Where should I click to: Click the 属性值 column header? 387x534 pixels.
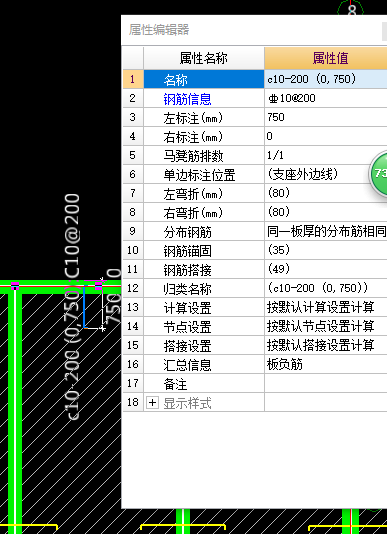(x=326, y=58)
